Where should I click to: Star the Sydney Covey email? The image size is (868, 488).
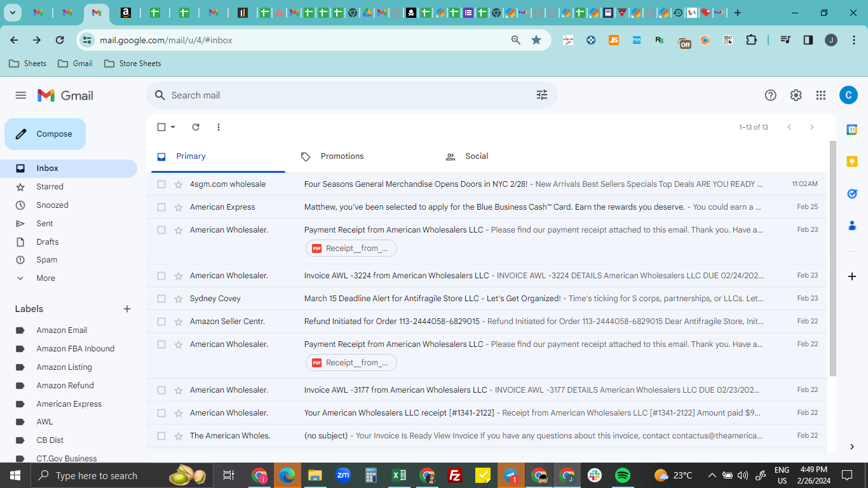179,299
